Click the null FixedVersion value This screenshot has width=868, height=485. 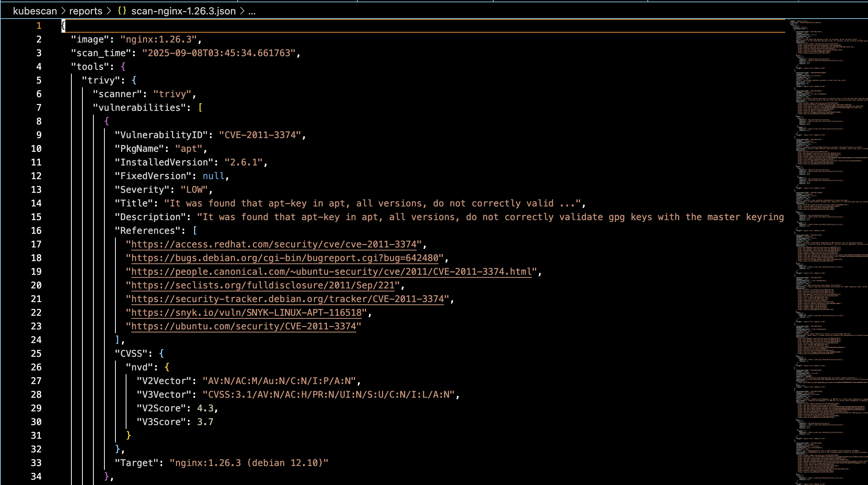pyautogui.click(x=213, y=176)
